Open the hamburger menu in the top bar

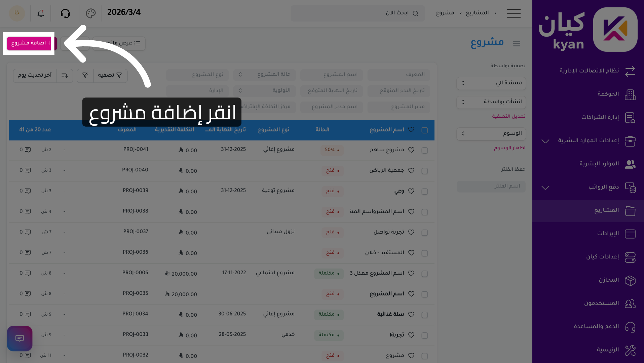click(x=514, y=13)
